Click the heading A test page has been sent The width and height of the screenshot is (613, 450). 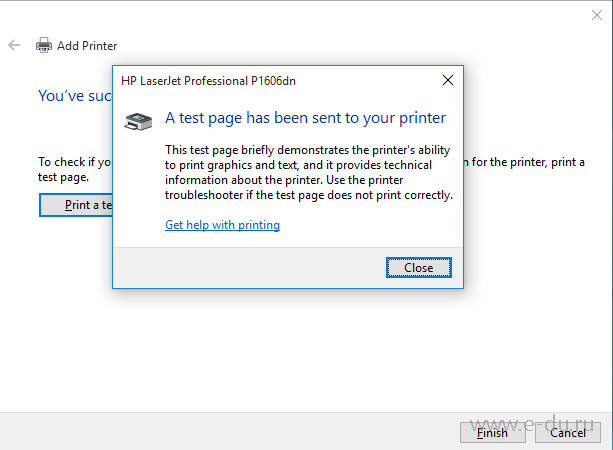(x=305, y=118)
